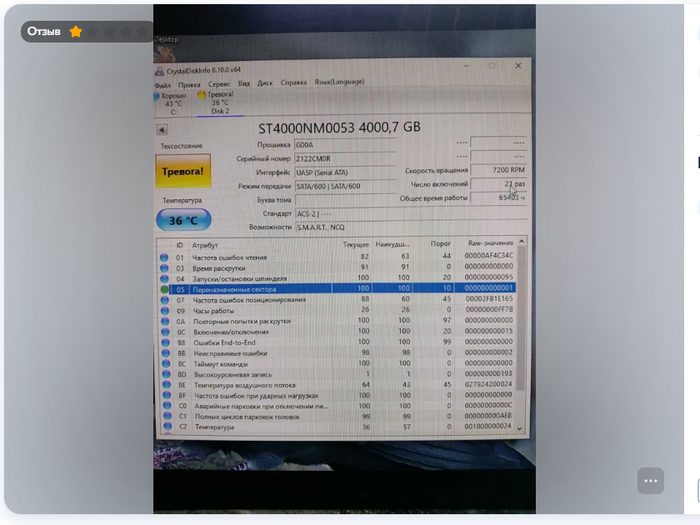Click the Прошивка field G00A
This screenshot has height=525, width=700.
tap(345, 145)
